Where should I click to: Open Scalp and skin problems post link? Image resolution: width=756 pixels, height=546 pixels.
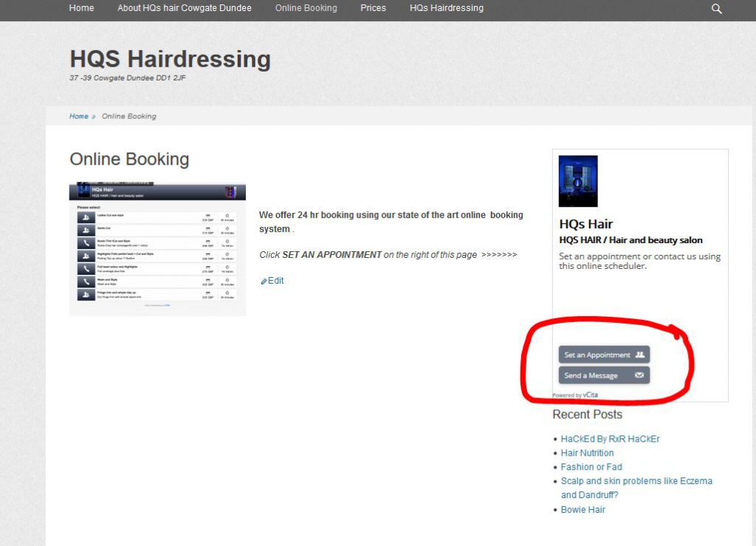[636, 488]
